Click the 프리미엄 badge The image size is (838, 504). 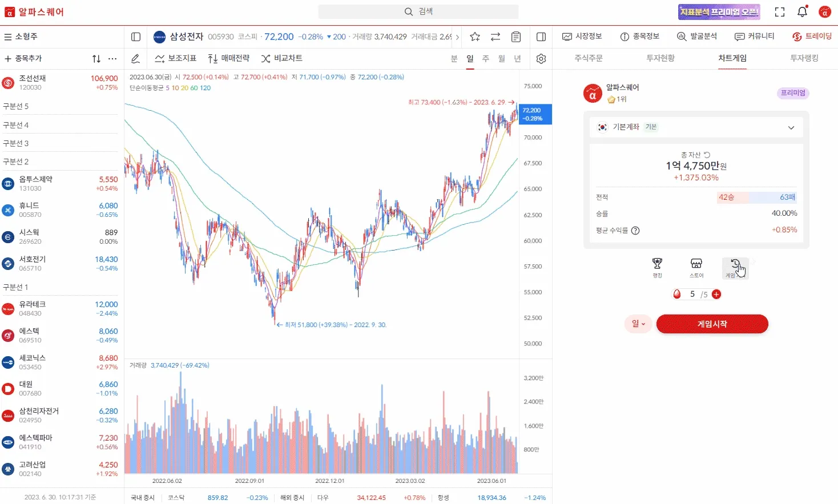click(x=793, y=93)
